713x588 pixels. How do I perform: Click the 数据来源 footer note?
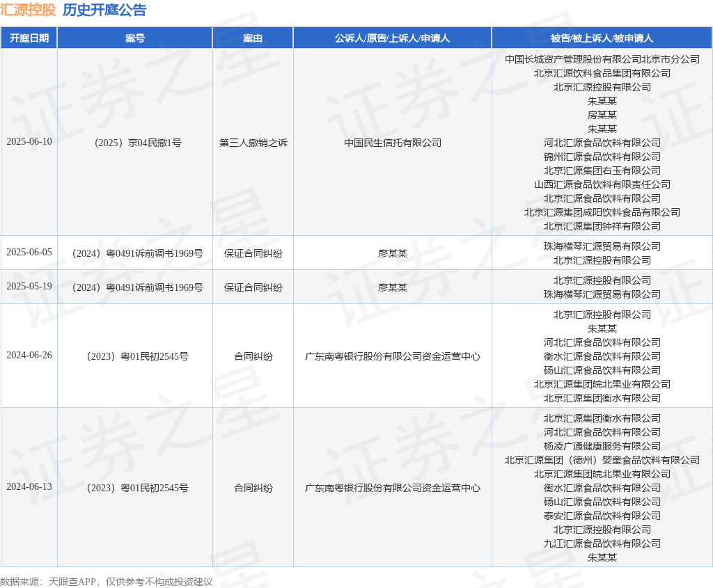pos(107,582)
